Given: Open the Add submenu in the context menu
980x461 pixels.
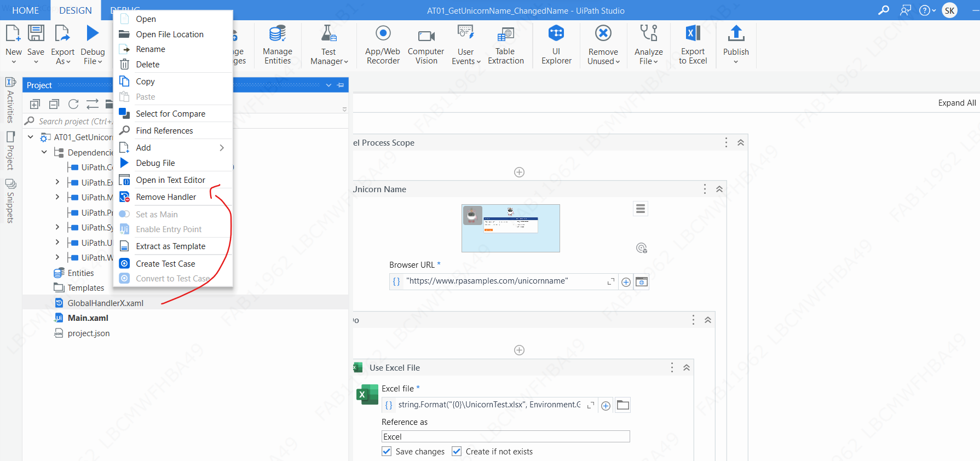Looking at the screenshot, I should (x=173, y=148).
